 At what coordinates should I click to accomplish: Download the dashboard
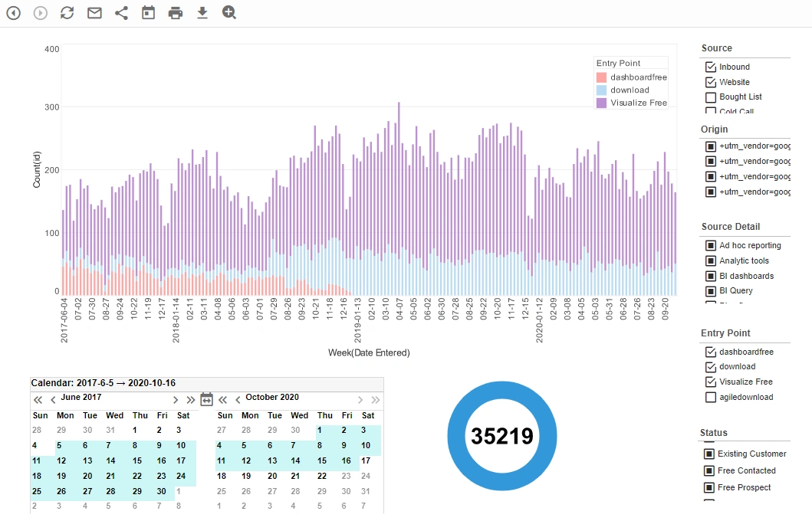click(202, 12)
